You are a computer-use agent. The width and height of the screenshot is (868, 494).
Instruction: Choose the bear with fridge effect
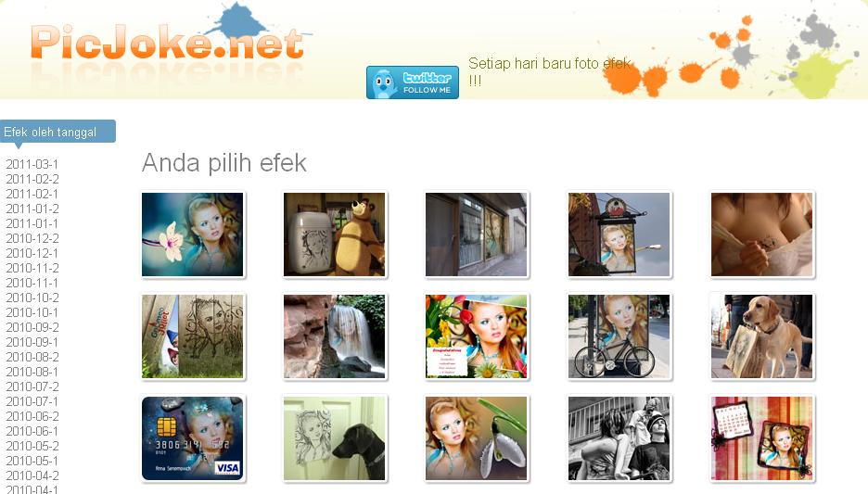tap(335, 234)
